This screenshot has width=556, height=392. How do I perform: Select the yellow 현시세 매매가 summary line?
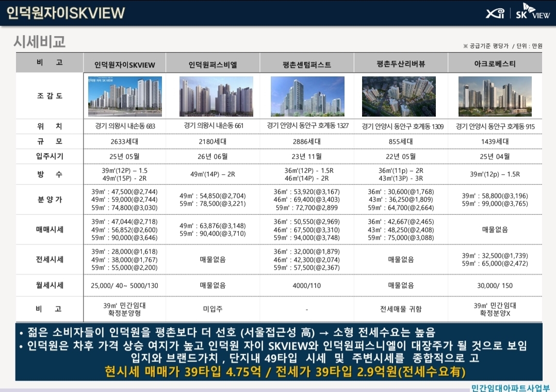click(x=285, y=372)
